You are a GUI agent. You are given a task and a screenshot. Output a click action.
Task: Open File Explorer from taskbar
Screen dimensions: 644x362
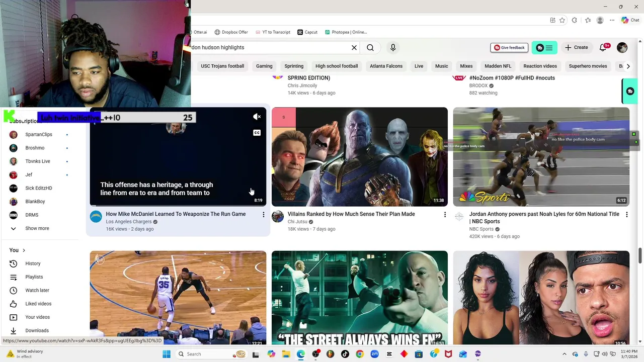286,354
